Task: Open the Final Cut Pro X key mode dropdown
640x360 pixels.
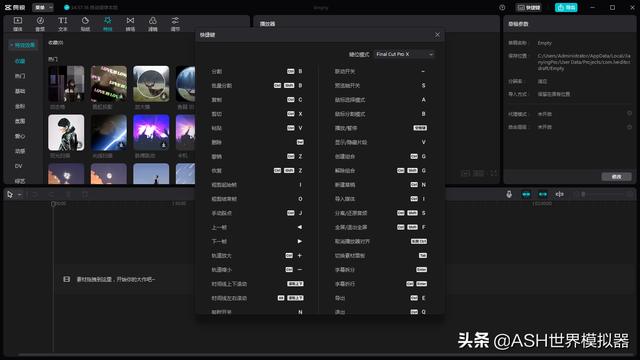Action: (404, 54)
